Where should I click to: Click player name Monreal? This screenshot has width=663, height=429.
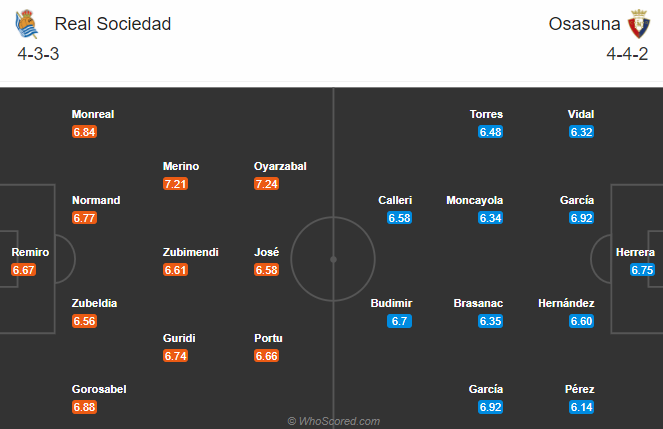[x=93, y=114]
